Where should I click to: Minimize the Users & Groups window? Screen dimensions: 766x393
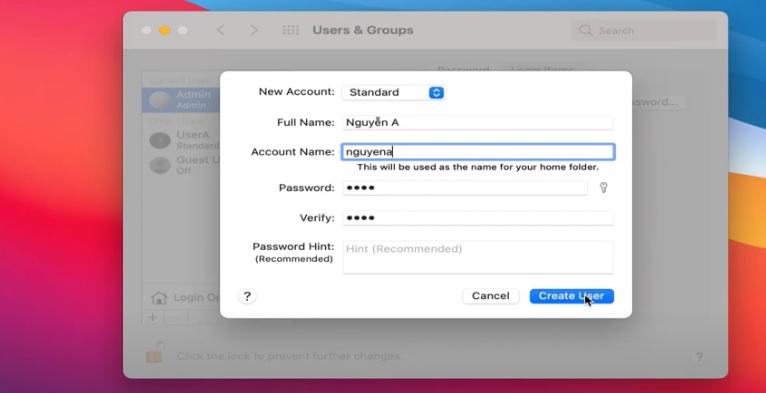(165, 30)
